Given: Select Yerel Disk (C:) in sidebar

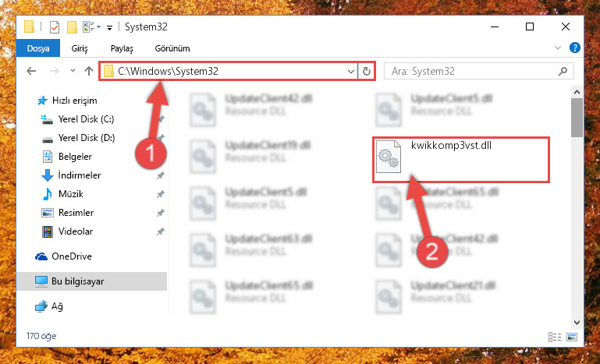Looking at the screenshot, I should tap(86, 119).
